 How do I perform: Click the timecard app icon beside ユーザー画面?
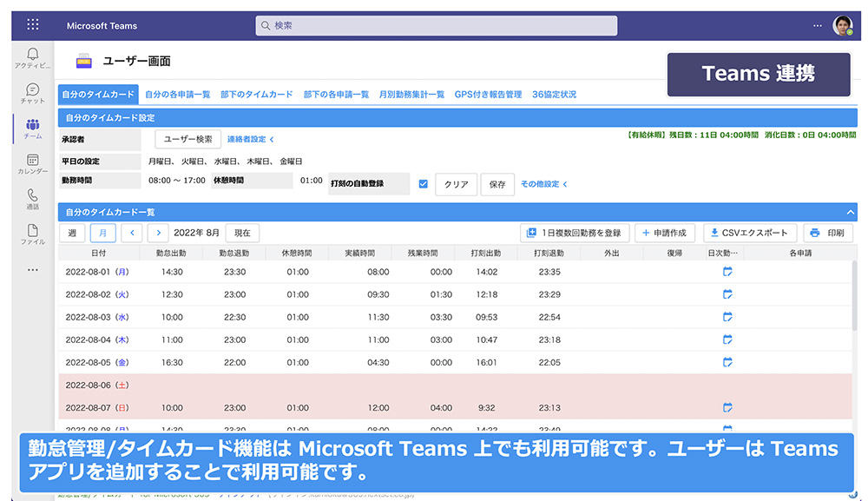pyautogui.click(x=83, y=60)
